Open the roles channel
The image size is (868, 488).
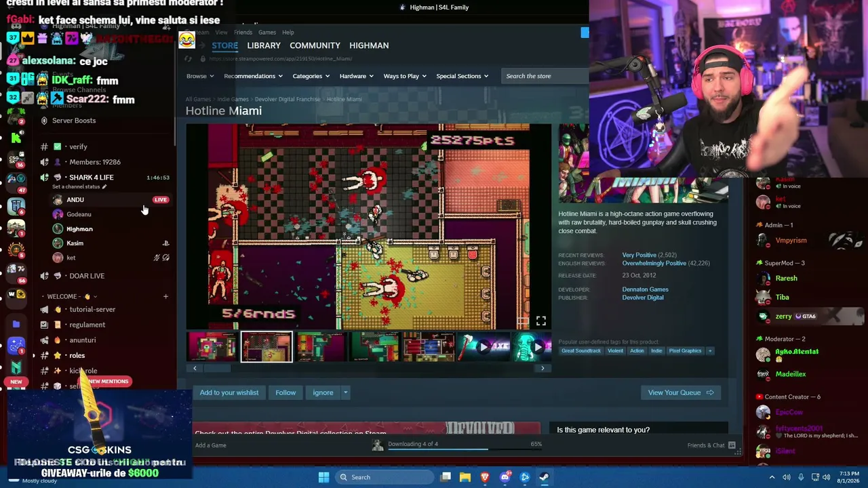click(77, 355)
